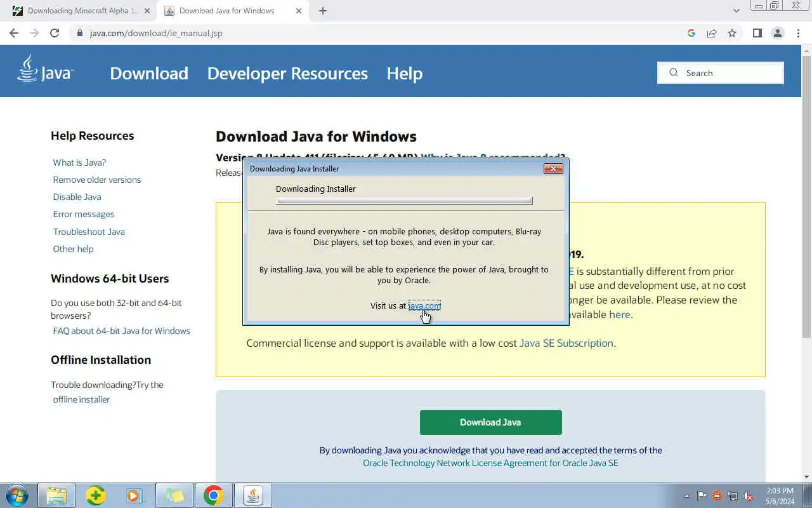Open Troubleshoot Java link
The image size is (812, 508).
89,232
